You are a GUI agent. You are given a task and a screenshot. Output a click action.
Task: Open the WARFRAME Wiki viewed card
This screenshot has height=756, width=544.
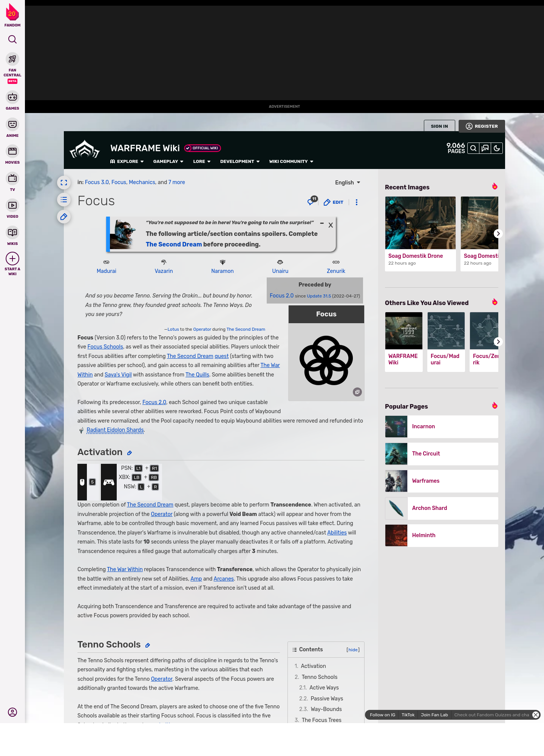[404, 342]
